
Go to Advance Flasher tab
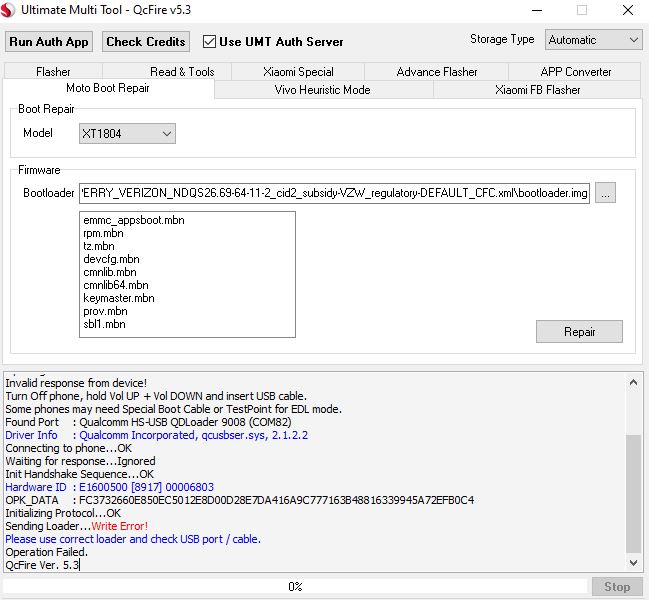[437, 72]
